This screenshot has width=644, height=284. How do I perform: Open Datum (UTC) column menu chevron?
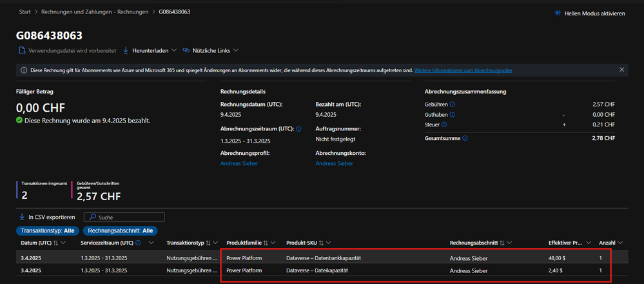pyautogui.click(x=63, y=243)
